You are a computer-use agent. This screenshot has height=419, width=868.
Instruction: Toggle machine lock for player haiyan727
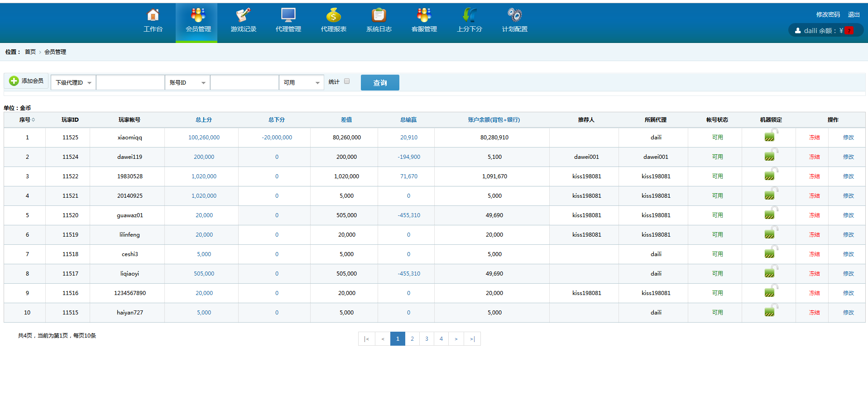coord(770,311)
